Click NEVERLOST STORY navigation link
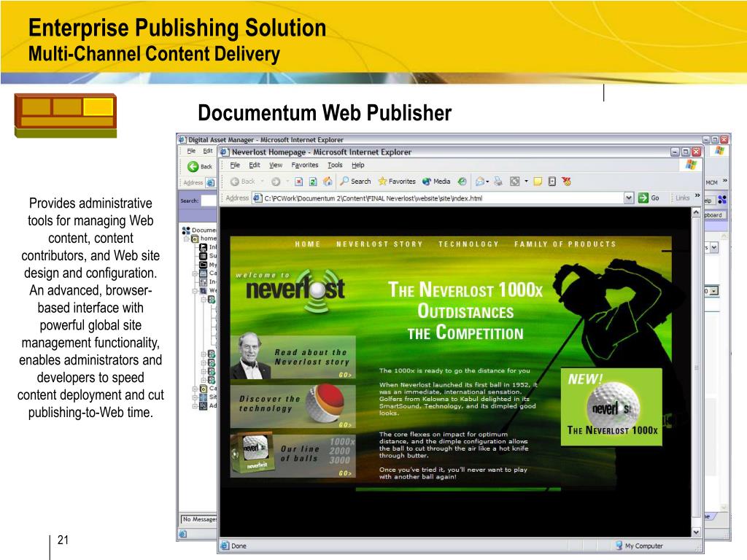747x560 pixels. (x=379, y=244)
